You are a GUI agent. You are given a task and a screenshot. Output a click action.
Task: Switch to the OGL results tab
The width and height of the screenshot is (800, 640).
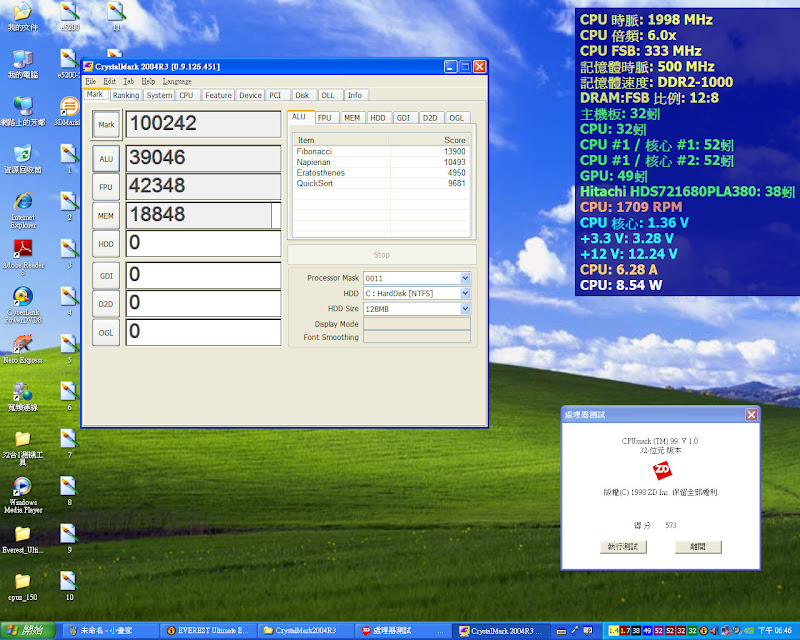(456, 118)
